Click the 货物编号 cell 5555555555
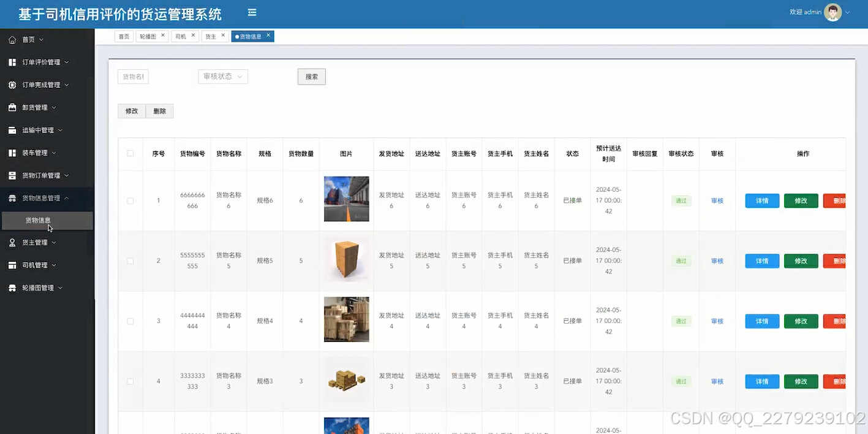 pos(192,261)
